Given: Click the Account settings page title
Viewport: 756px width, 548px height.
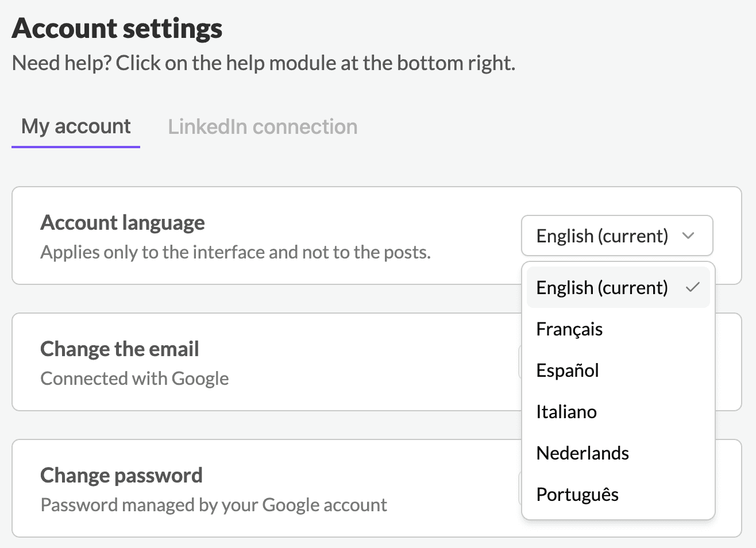Looking at the screenshot, I should [x=117, y=28].
